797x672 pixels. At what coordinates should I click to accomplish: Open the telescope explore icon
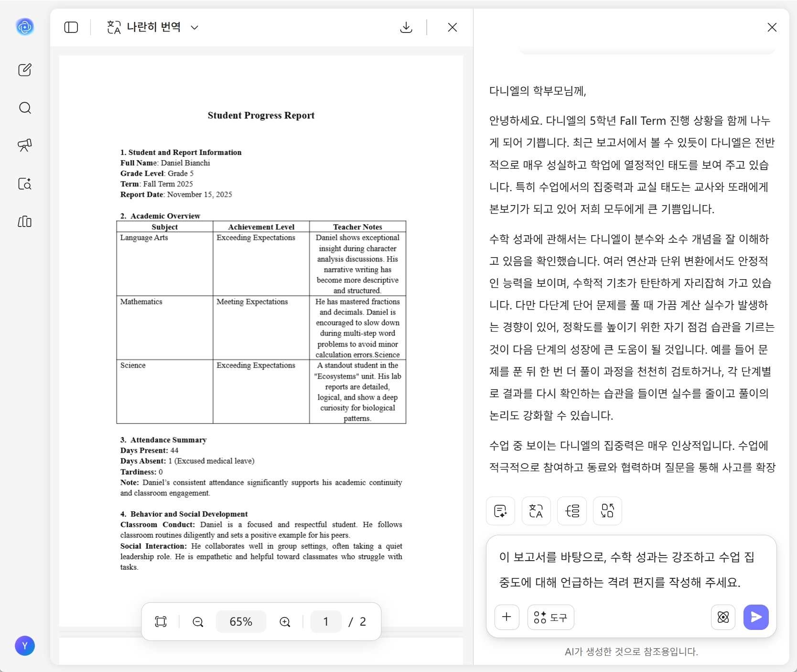(x=25, y=145)
